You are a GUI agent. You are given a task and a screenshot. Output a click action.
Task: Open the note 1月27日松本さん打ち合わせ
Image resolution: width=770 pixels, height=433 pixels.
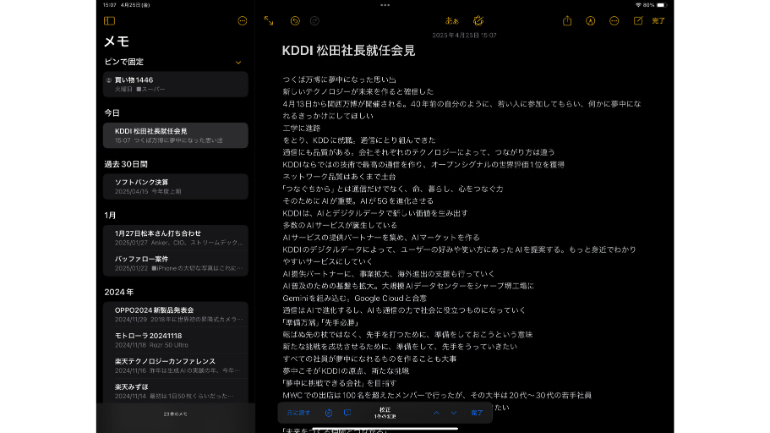coord(175,238)
